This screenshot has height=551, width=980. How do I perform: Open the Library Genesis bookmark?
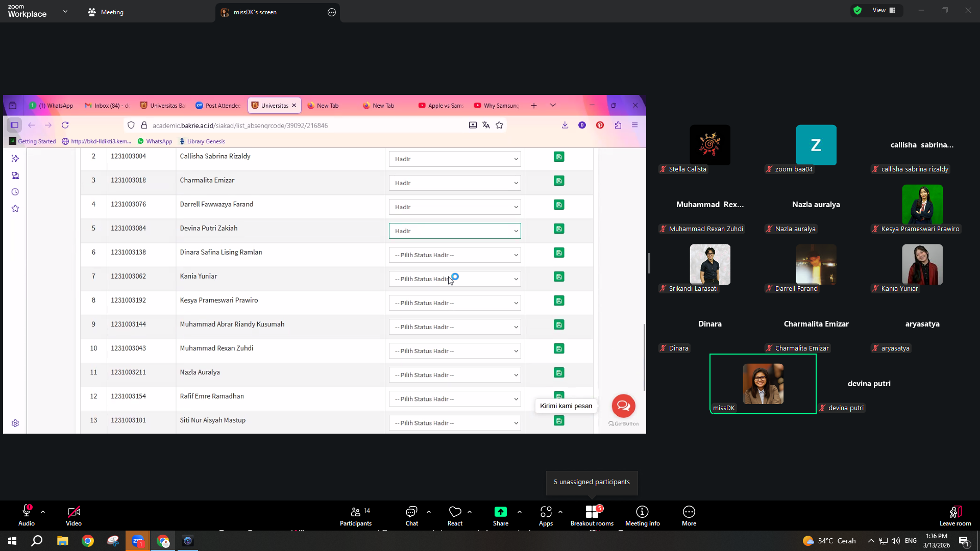202,141
